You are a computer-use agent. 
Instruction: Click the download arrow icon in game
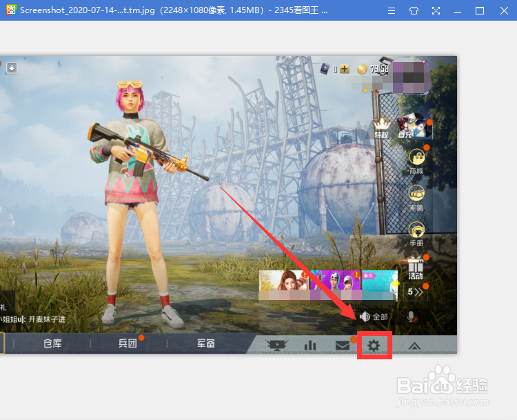(12, 68)
